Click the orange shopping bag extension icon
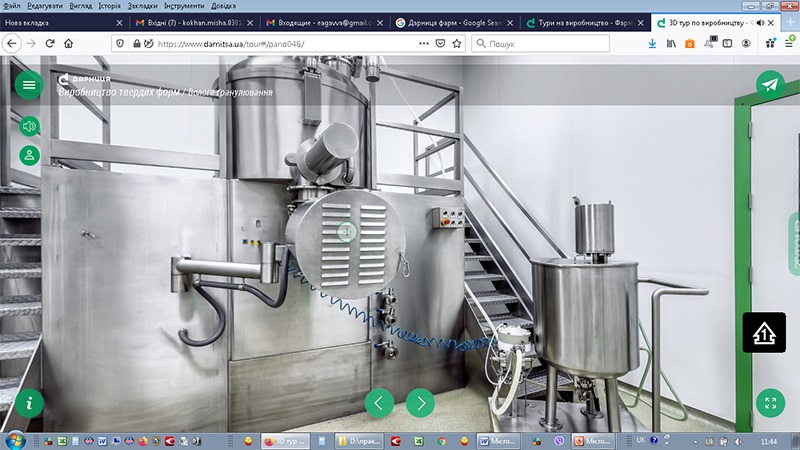This screenshot has width=800, height=450. pyautogui.click(x=690, y=44)
